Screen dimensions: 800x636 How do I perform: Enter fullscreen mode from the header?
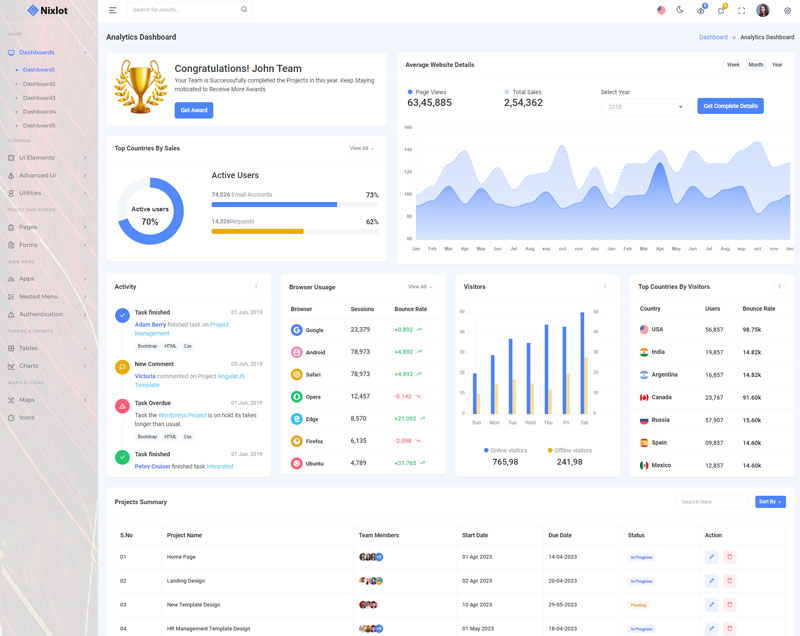(741, 10)
